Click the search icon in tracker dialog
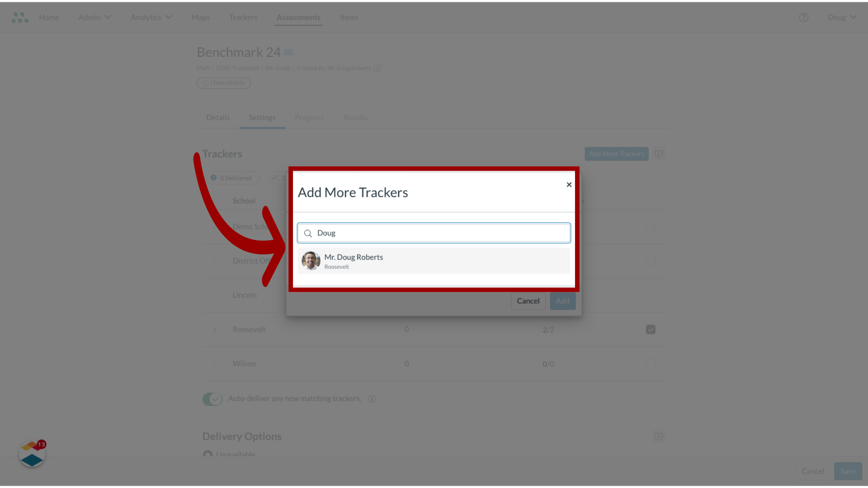The height and width of the screenshot is (488, 868). tap(307, 233)
